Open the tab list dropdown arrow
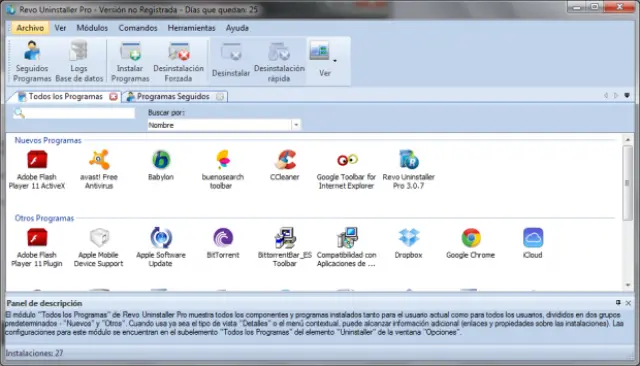Screen dimensions: 640x366 (627, 95)
